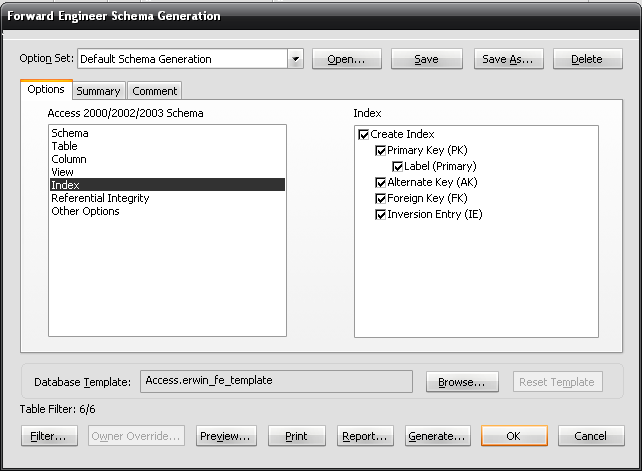
Task: Click the Reset Template button
Action: pyautogui.click(x=557, y=382)
